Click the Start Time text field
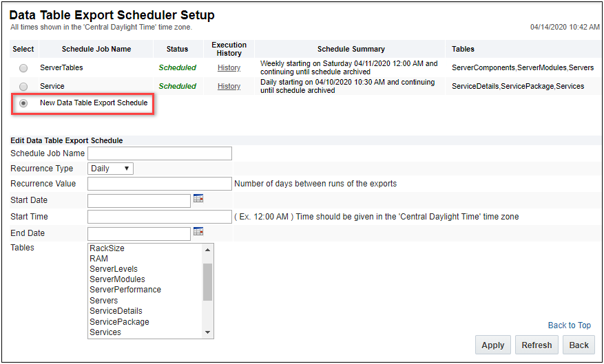 tap(160, 217)
